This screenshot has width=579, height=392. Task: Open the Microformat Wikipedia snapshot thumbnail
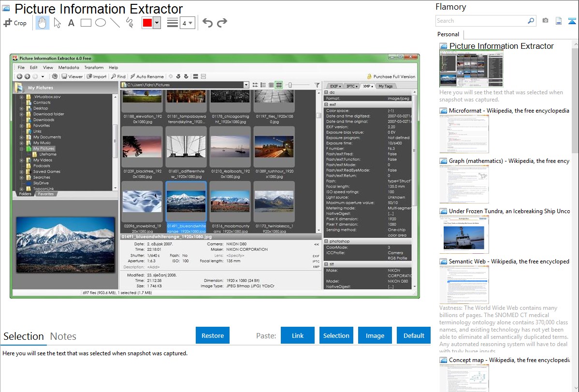coord(464,134)
